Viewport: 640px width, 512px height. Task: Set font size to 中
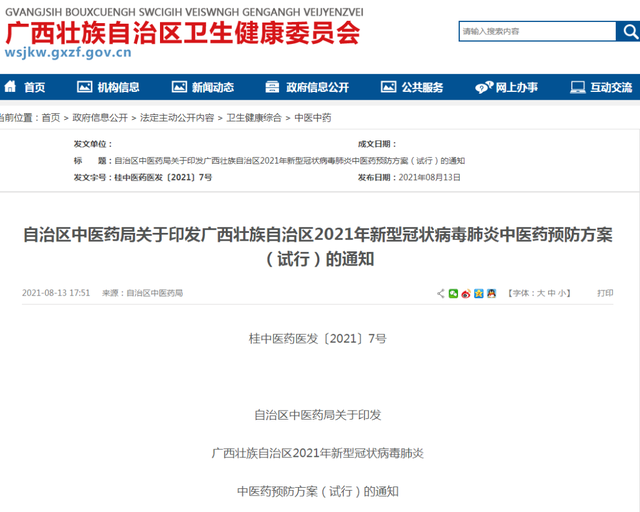551,293
